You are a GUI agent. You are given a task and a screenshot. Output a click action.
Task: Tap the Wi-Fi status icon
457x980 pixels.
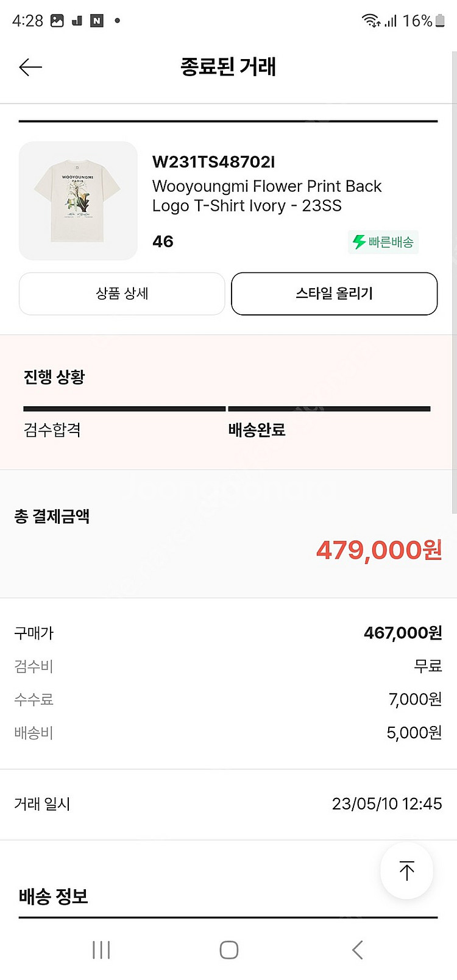point(369,21)
